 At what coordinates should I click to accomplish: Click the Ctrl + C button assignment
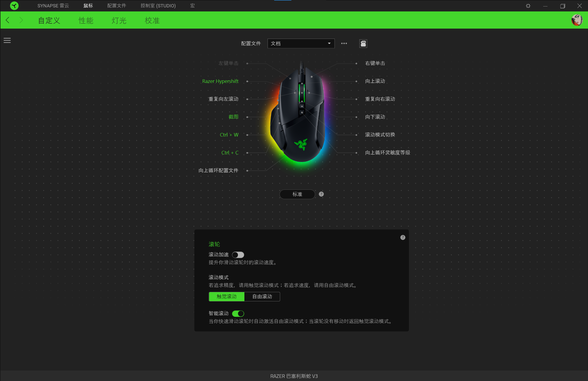click(x=230, y=152)
